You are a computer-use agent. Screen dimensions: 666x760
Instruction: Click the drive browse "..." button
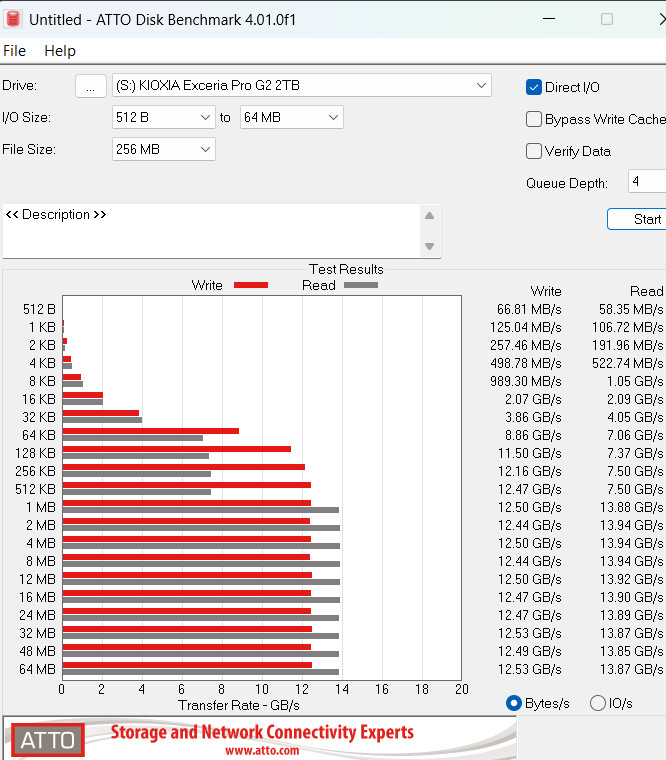[91, 86]
